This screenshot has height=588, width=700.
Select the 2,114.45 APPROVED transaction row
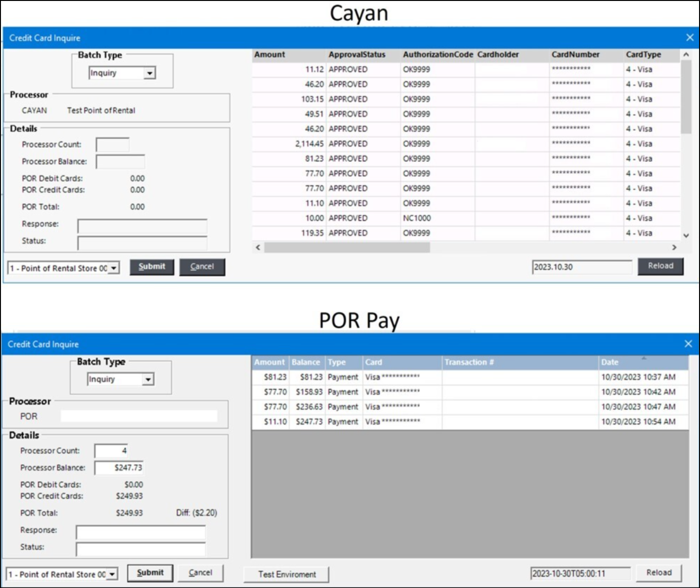[x=348, y=144]
